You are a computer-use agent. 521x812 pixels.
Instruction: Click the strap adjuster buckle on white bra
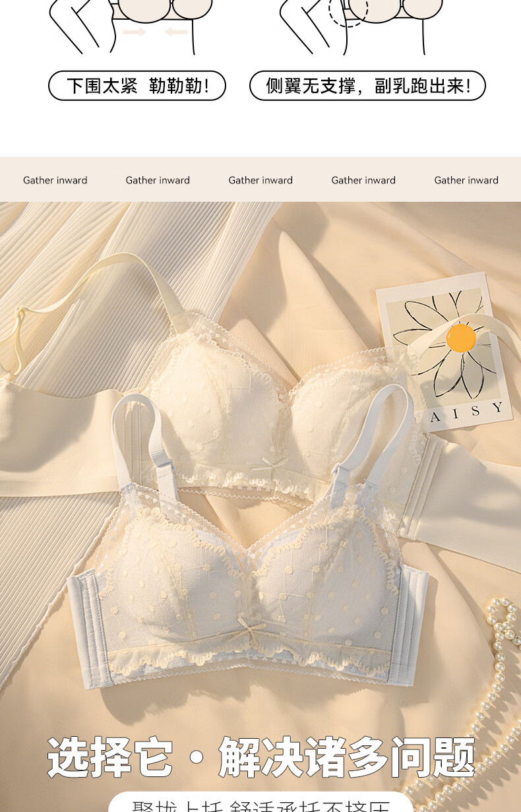pyautogui.click(x=162, y=470)
